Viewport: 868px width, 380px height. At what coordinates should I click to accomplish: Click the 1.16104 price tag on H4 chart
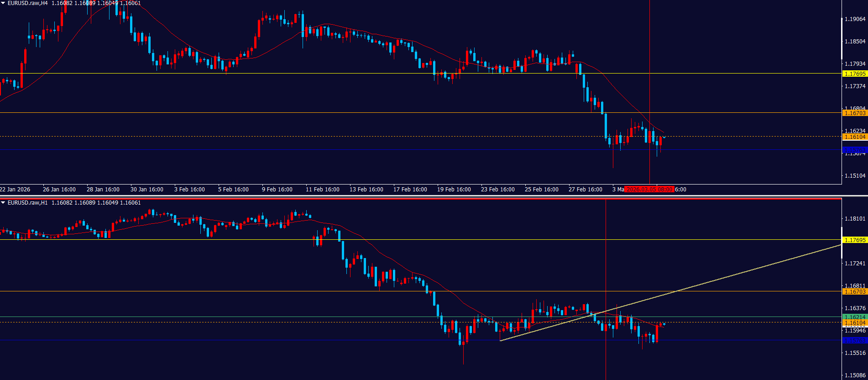pyautogui.click(x=854, y=137)
